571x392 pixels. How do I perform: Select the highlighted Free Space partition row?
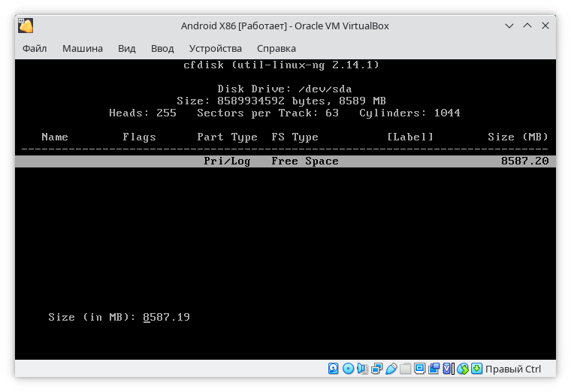(285, 161)
